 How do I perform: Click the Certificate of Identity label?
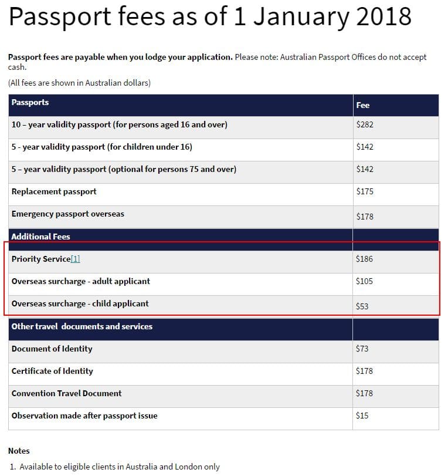tap(52, 371)
